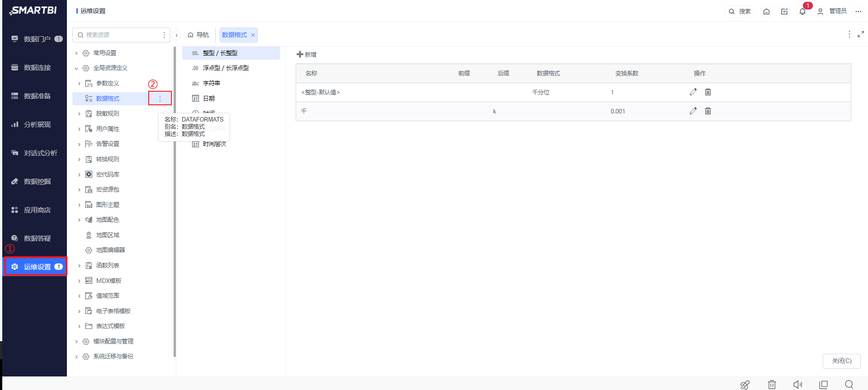868x390 pixels.
Task: Click the 0.001 coefficient cell
Action: coord(618,111)
